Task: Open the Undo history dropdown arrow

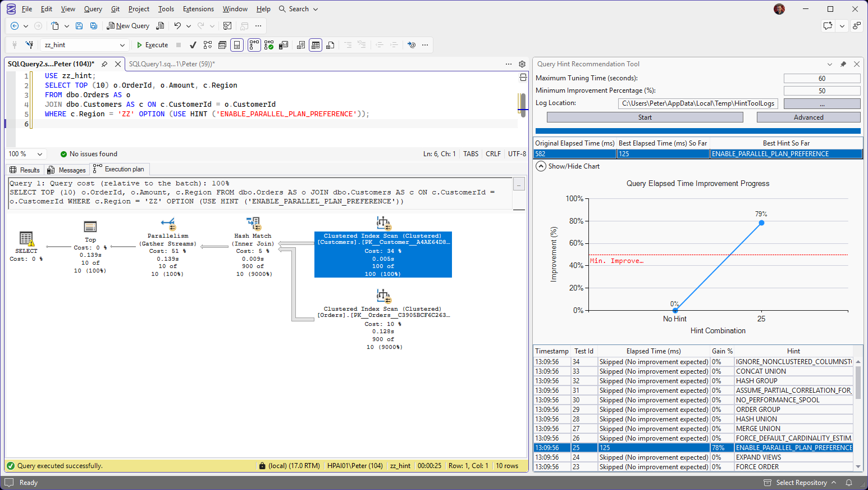Action: [x=188, y=26]
